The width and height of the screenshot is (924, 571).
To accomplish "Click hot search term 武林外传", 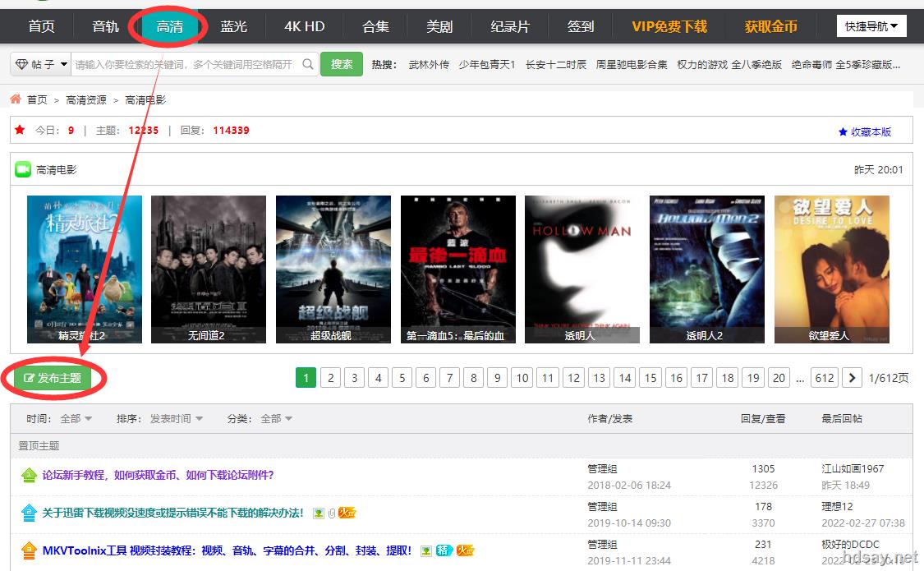I will (x=429, y=64).
